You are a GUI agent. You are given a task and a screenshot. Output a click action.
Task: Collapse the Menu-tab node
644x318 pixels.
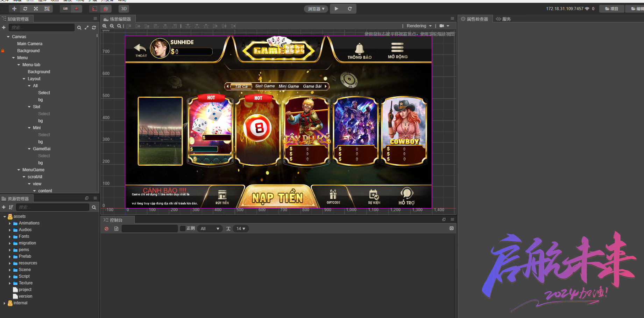pos(19,65)
